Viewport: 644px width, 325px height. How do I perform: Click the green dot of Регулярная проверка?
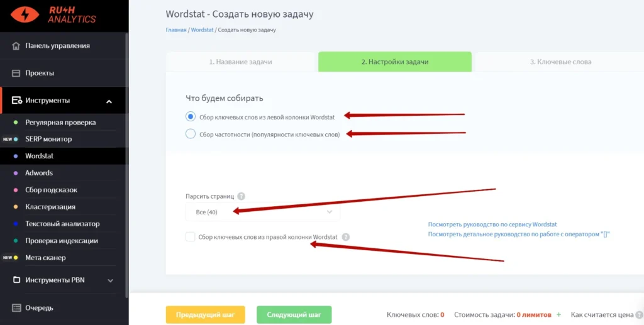click(16, 123)
